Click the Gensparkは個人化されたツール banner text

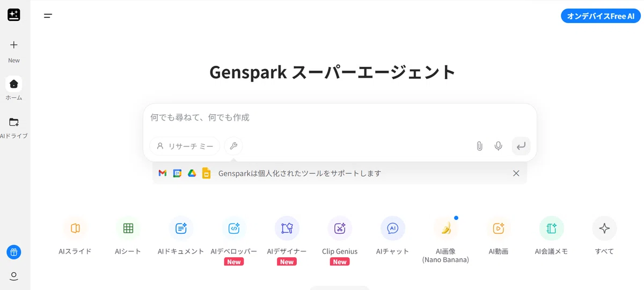pos(299,173)
